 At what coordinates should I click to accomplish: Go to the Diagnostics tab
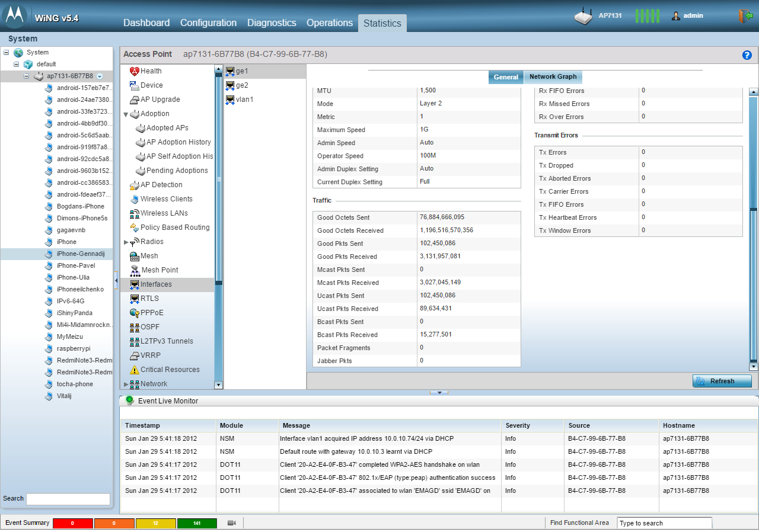(272, 23)
